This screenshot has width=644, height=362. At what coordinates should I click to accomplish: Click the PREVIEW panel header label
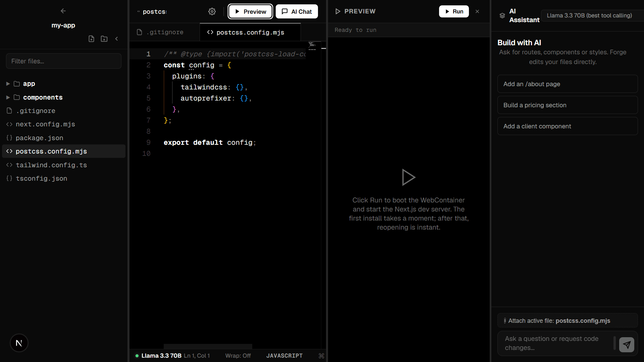point(360,11)
